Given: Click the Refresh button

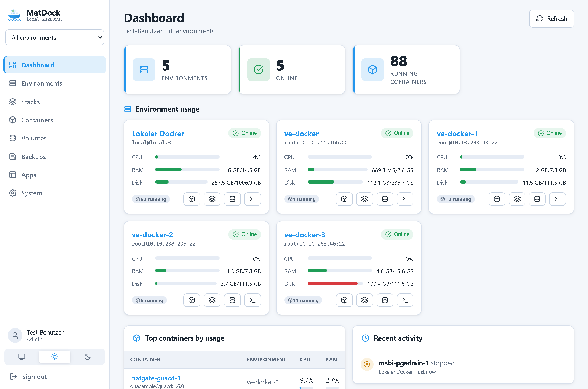Looking at the screenshot, I should 551,19.
